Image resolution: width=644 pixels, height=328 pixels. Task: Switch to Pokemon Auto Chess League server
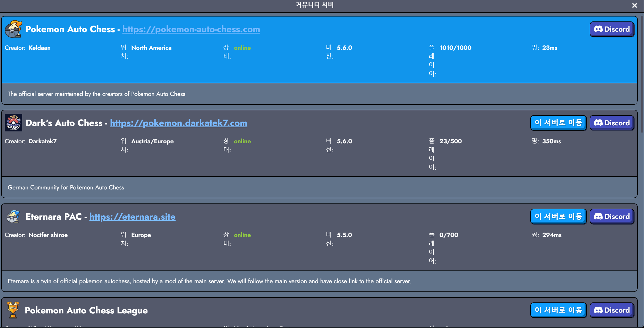pos(558,310)
